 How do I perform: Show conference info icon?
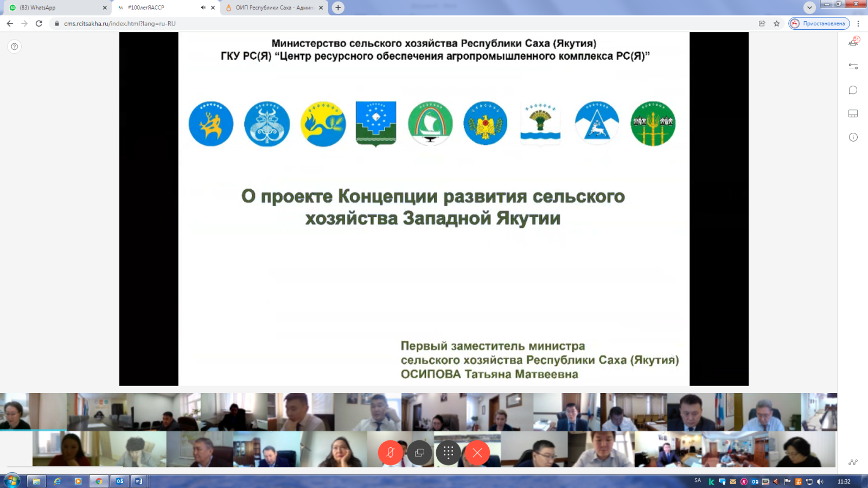(853, 137)
